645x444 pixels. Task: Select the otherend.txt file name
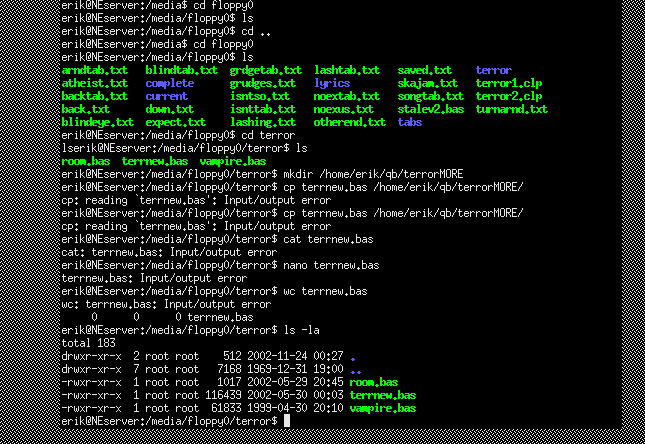tap(349, 122)
